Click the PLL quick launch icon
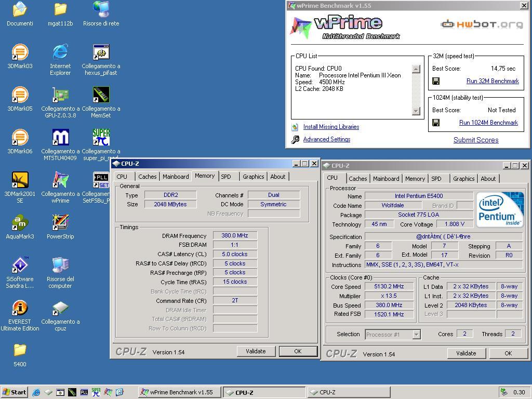The image size is (532, 399). click(84, 392)
